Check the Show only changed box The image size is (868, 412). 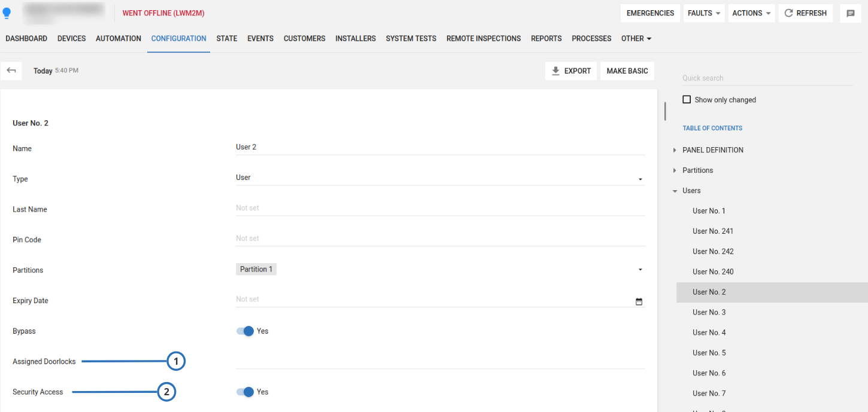click(687, 100)
